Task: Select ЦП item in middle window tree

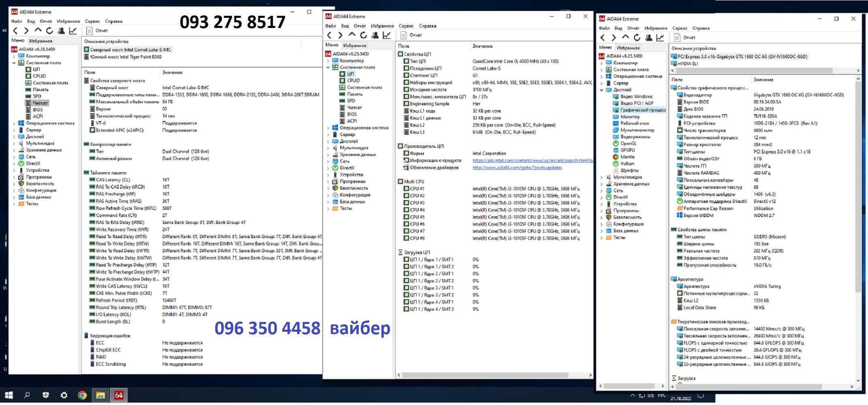Action: point(350,74)
